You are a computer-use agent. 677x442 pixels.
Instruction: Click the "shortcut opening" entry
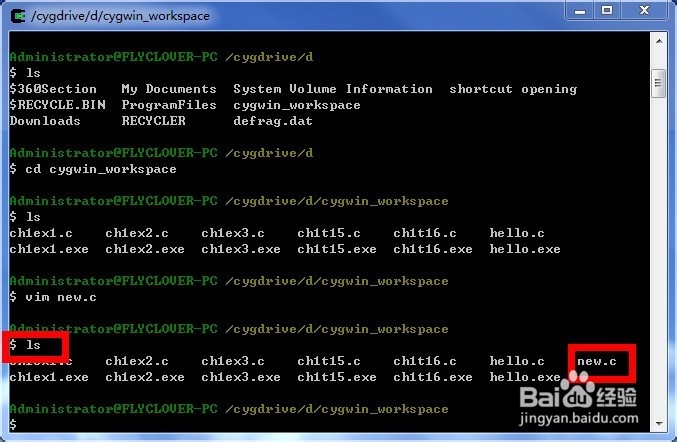coord(513,89)
